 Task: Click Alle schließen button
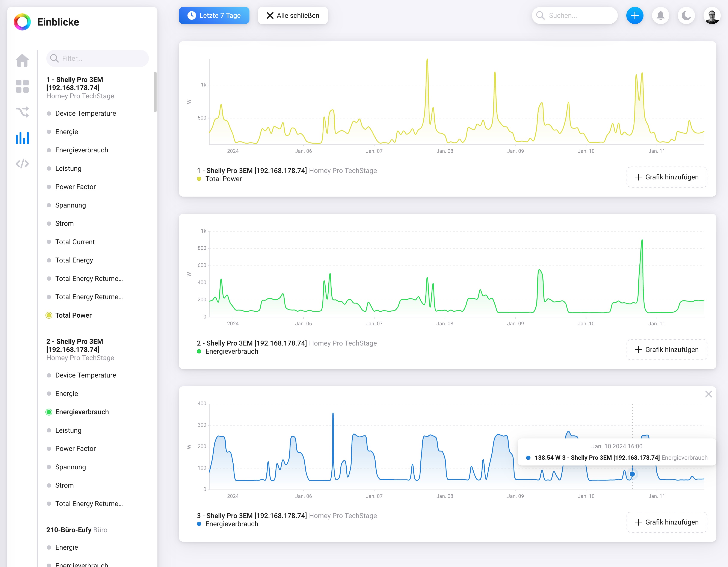tap(293, 16)
